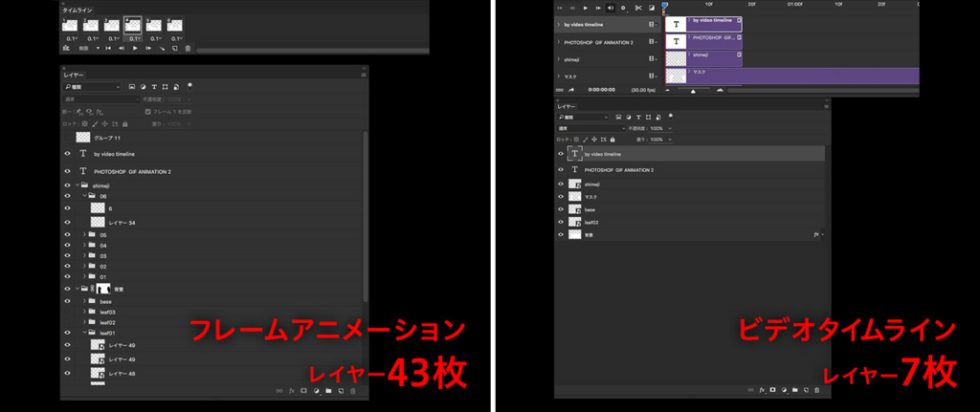Play the frame animation in left timeline
Viewport: 980px width, 412px height.
click(135, 48)
